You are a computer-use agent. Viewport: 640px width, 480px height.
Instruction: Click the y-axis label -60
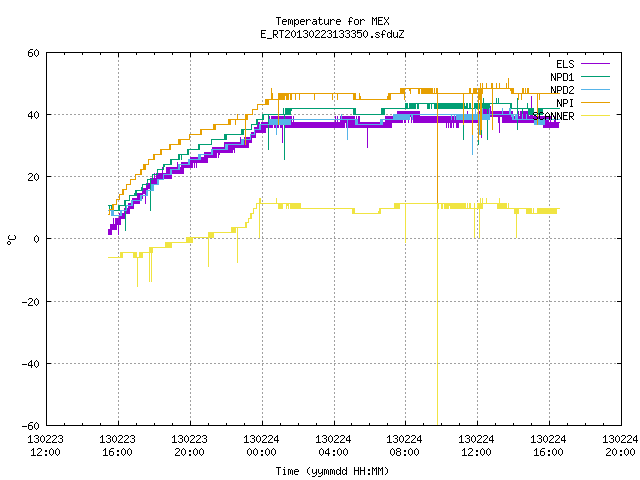[31, 426]
